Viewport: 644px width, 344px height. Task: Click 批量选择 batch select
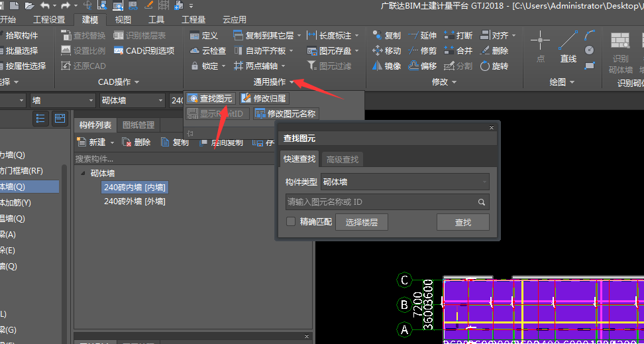pos(19,51)
